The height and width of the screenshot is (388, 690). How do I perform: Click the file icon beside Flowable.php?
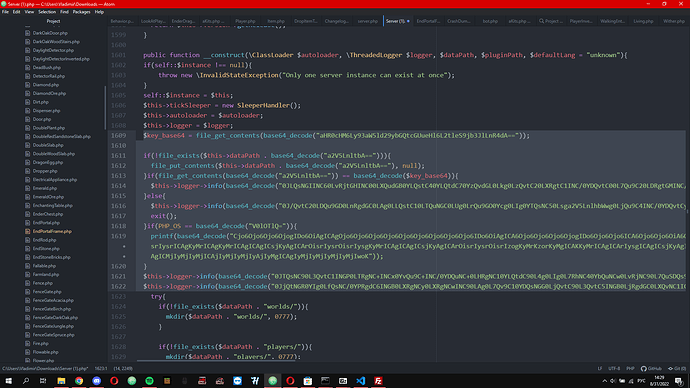pyautogui.click(x=28, y=352)
